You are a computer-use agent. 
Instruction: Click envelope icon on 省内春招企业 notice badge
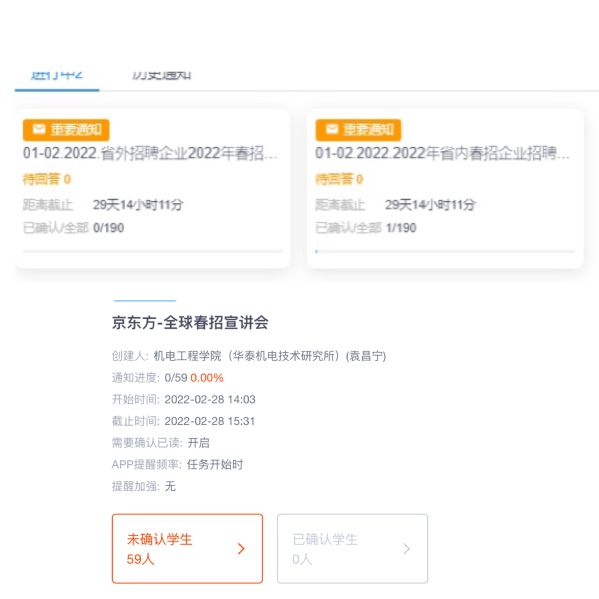tap(332, 130)
